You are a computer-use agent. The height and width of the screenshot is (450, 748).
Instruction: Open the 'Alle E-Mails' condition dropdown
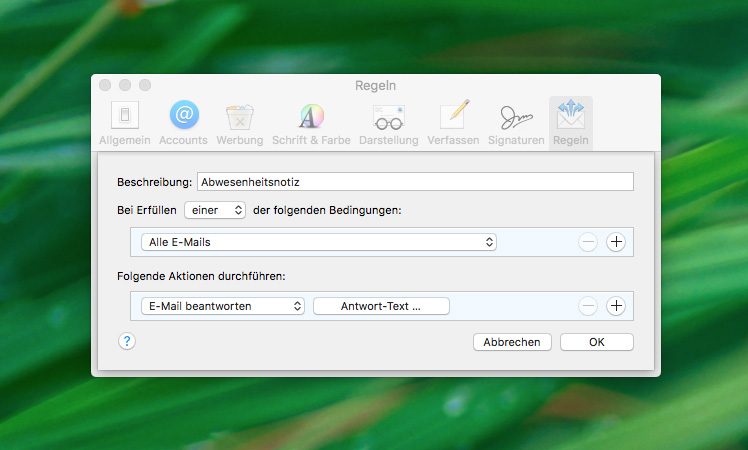coord(319,242)
